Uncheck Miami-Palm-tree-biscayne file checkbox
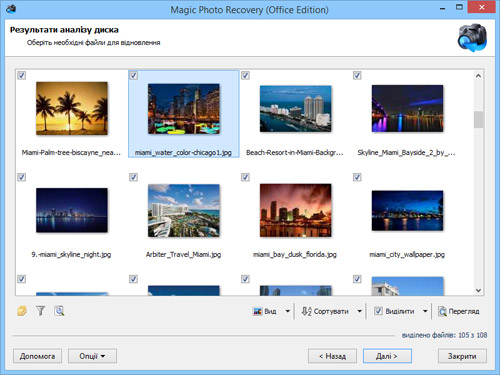Screen dimensions: 500x375 pos(22,75)
